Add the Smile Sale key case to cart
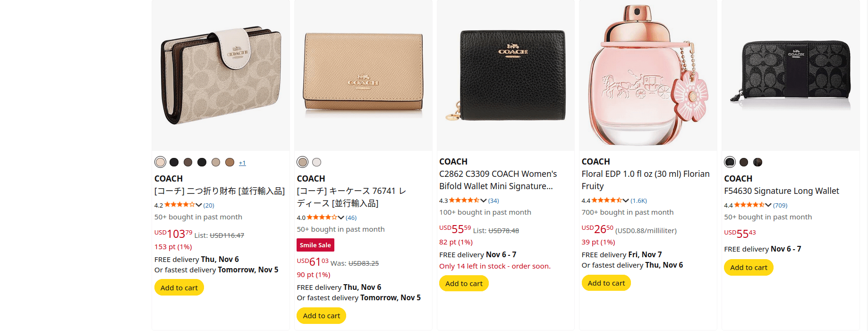Screen dimensions: 868x331 click(321, 315)
